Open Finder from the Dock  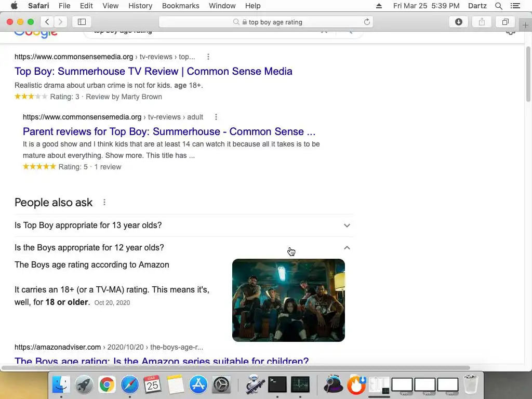click(x=61, y=385)
